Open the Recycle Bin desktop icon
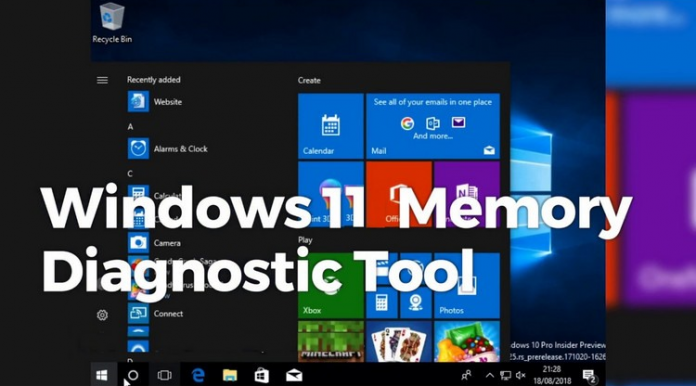The image size is (696, 386). click(112, 23)
